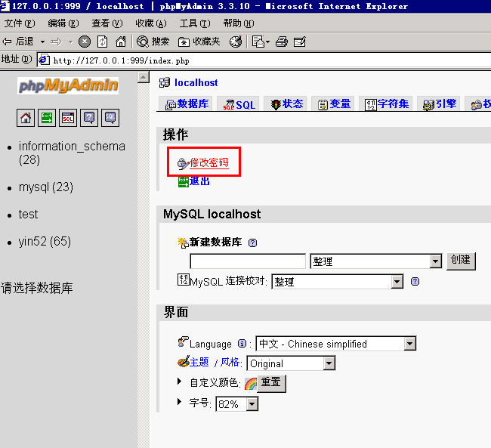Viewport: 491px width, 448px height.
Task: Open the 查看(V) menu
Action: 107,23
